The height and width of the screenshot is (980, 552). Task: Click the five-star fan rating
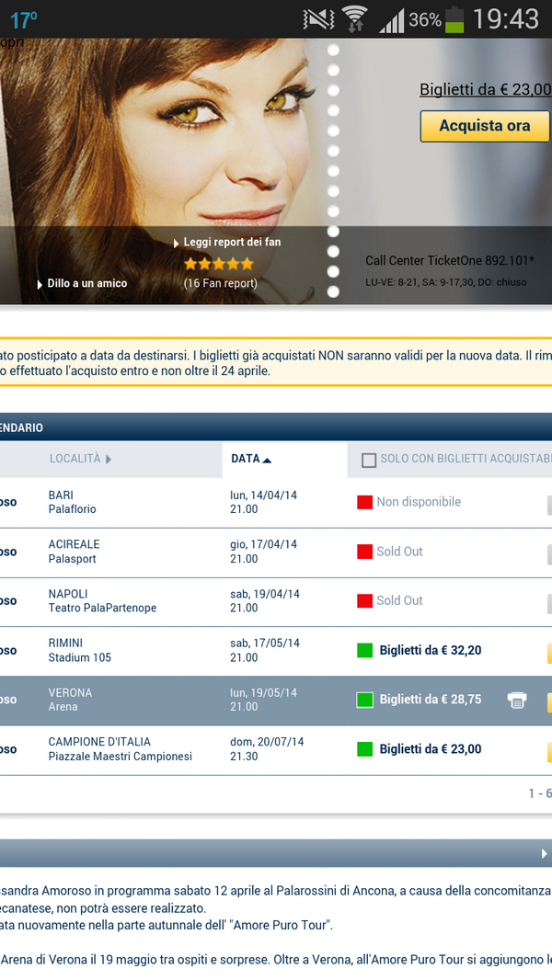click(219, 264)
